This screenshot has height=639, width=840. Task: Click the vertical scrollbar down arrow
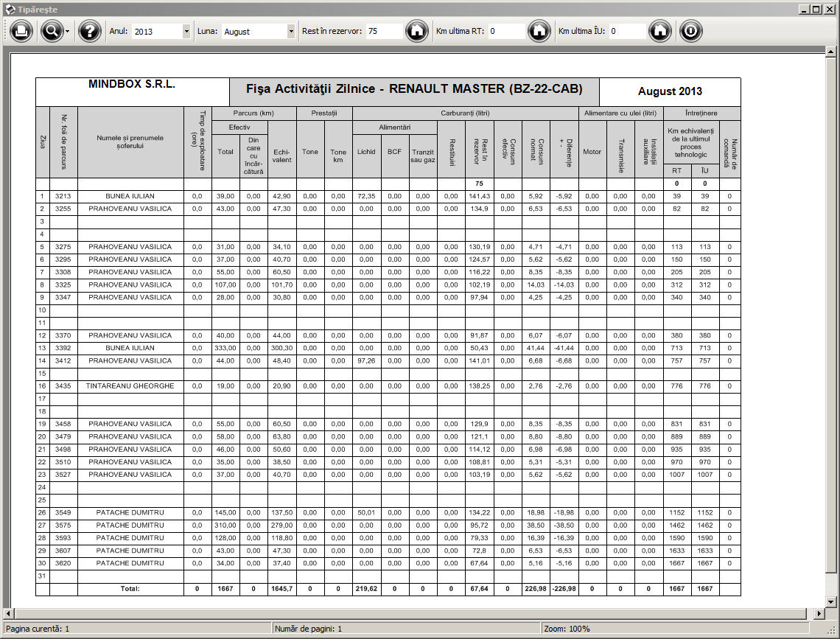click(x=830, y=602)
